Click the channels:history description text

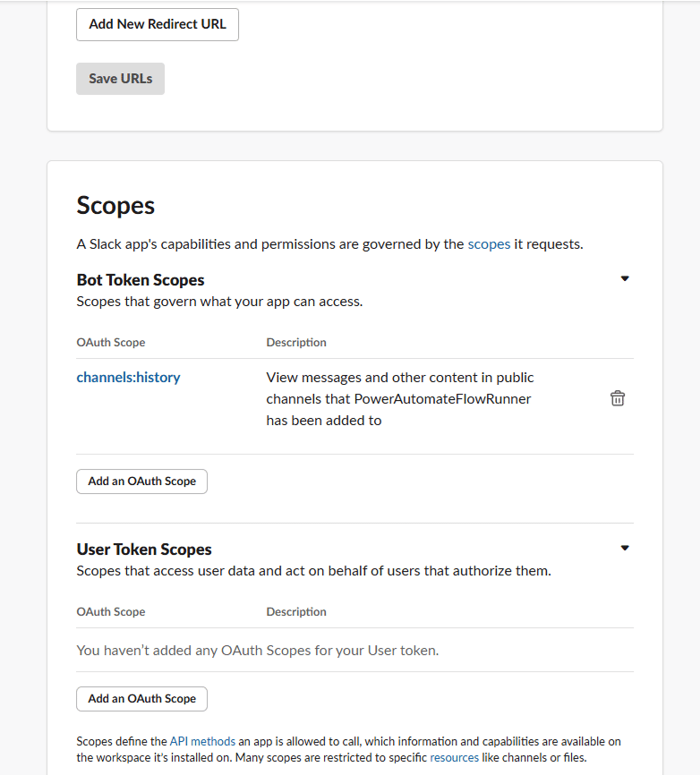pos(399,399)
